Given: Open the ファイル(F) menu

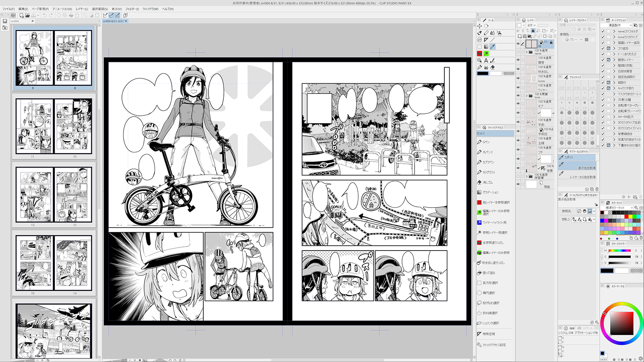Looking at the screenshot, I should click(8, 9).
